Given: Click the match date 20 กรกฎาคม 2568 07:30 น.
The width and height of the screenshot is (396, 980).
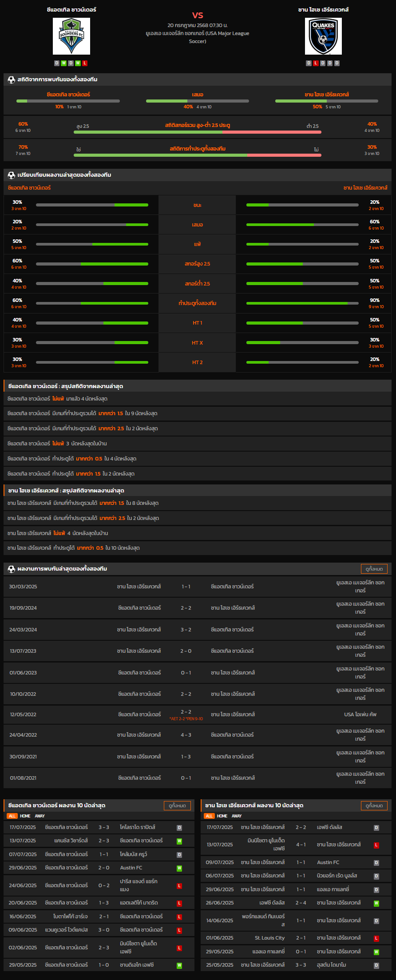Looking at the screenshot, I should pos(198,25).
